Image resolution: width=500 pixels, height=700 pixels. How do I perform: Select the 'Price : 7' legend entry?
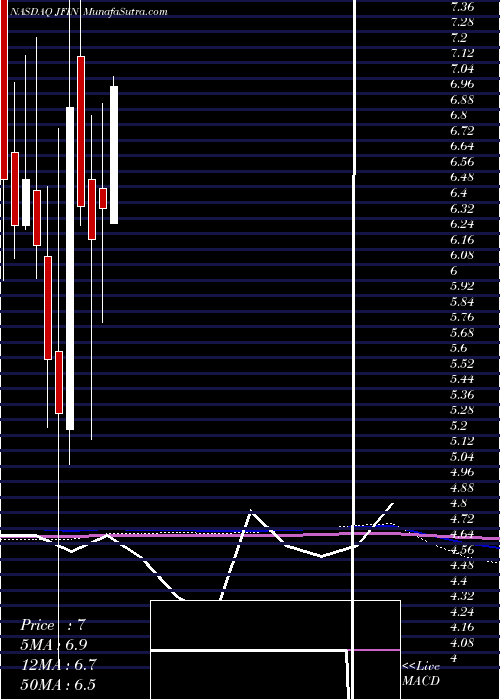pyautogui.click(x=53, y=625)
